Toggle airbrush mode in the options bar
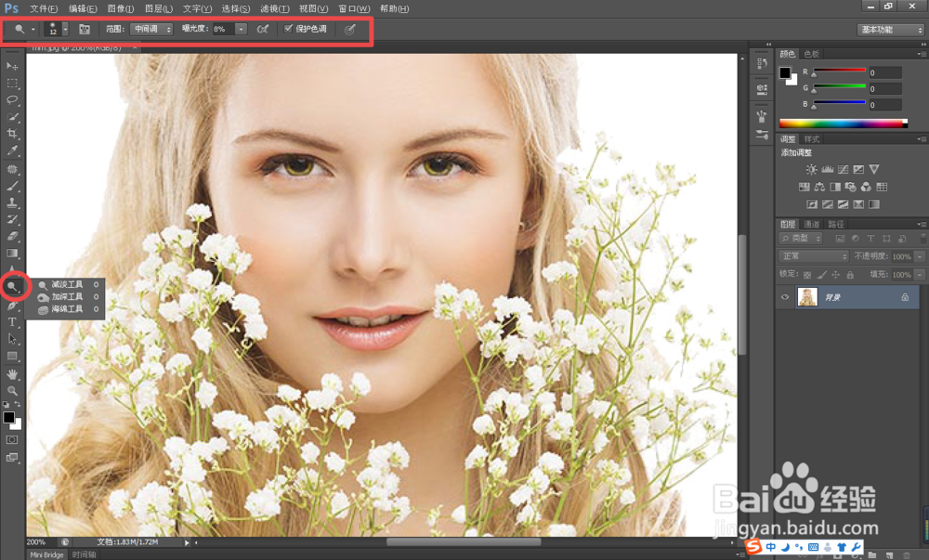This screenshot has height=560, width=929. (x=263, y=29)
